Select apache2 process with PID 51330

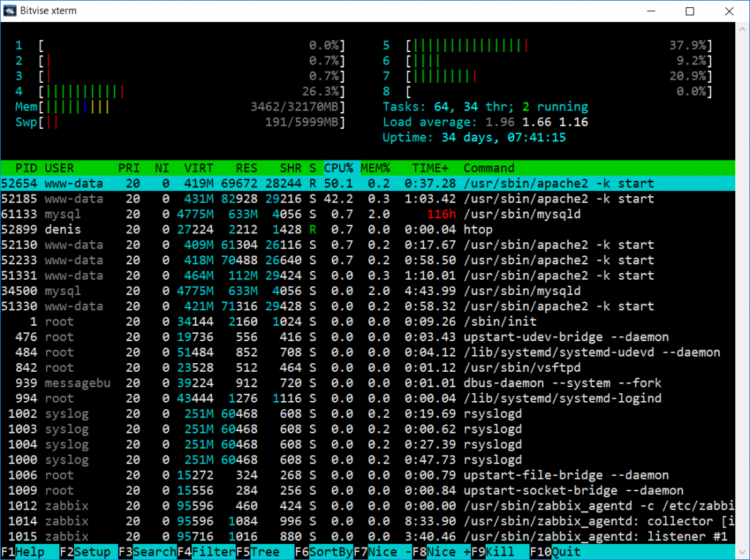coord(368,305)
